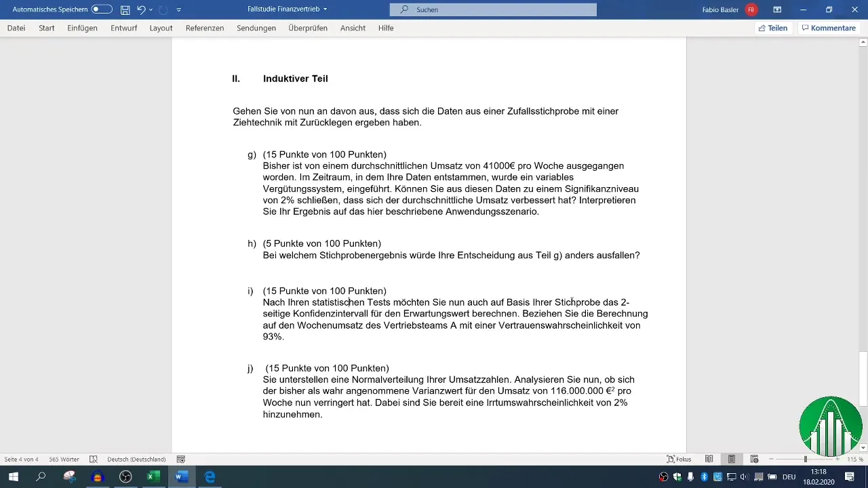
Task: Click into the Suchen search box
Action: (x=493, y=9)
